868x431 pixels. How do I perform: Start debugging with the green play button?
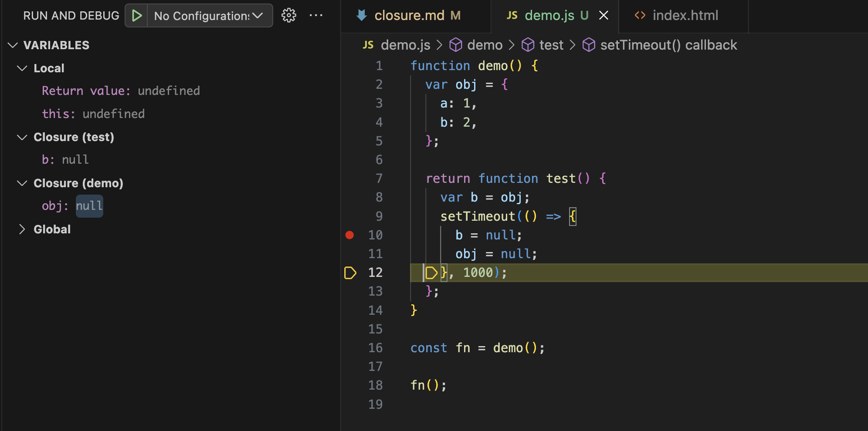coord(137,16)
